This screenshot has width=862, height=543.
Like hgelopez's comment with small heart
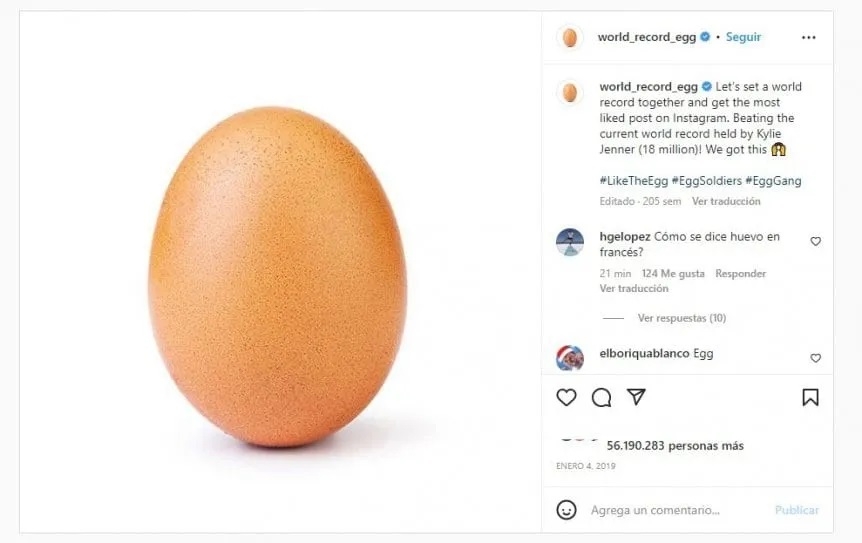(x=816, y=241)
